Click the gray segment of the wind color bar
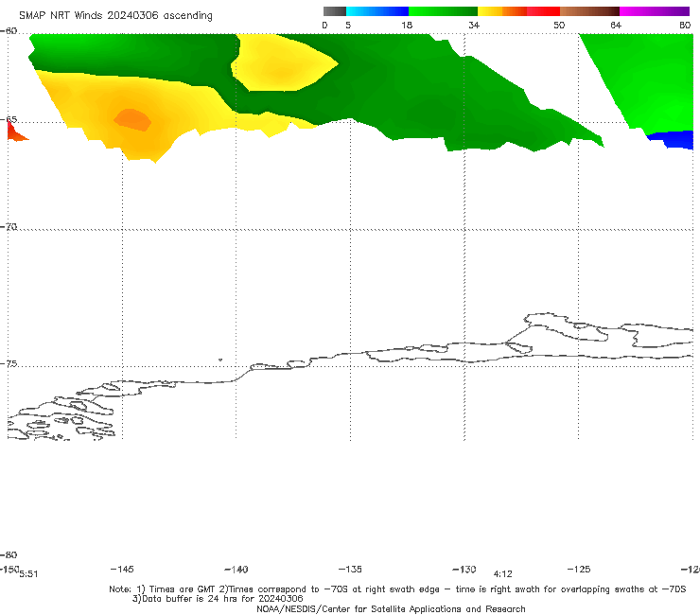Image resolution: width=700 pixels, height=615 pixels. 334,11
